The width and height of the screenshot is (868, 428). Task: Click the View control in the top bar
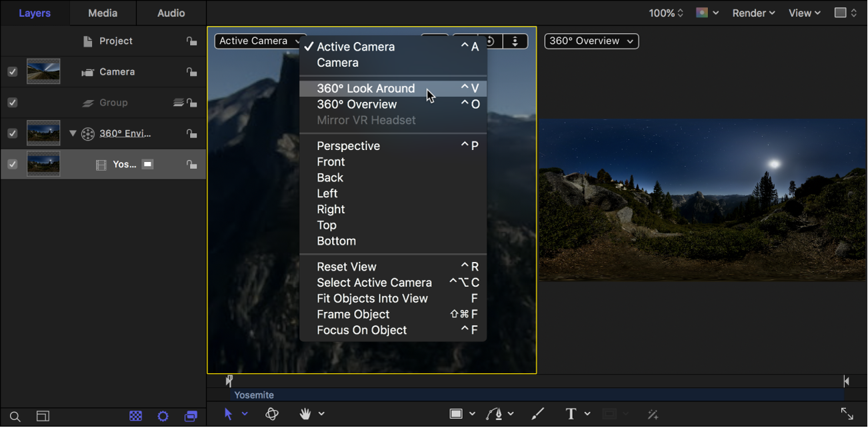point(803,12)
